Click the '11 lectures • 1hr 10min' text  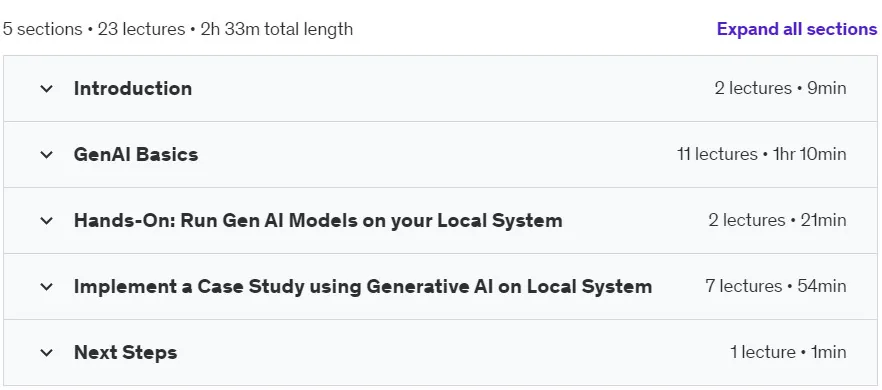click(x=762, y=154)
